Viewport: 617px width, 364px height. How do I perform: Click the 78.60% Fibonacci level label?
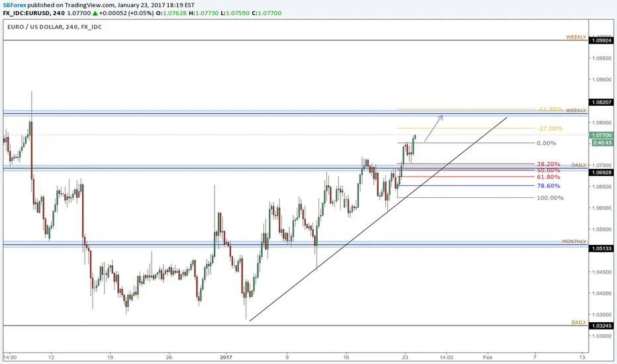[x=549, y=186]
